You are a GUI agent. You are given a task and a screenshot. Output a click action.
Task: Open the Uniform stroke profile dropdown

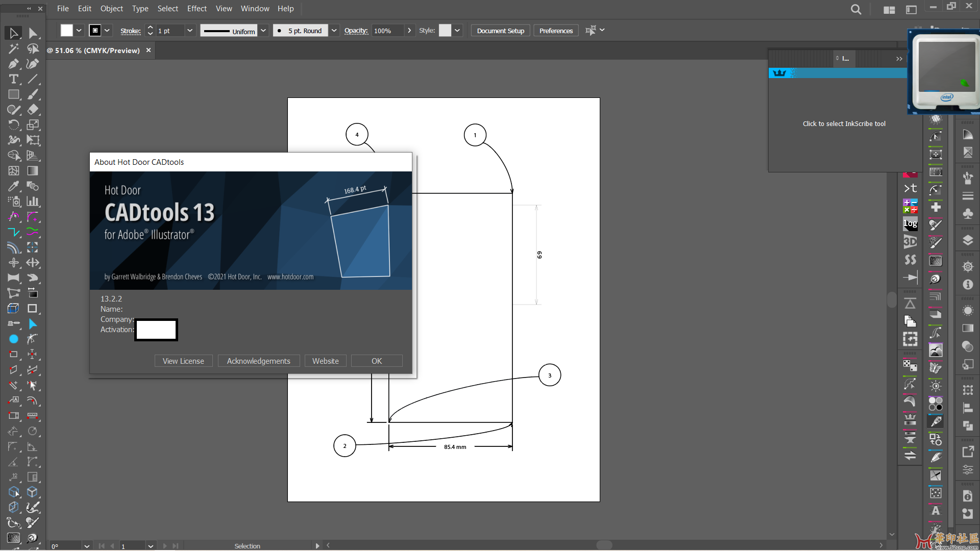263,31
